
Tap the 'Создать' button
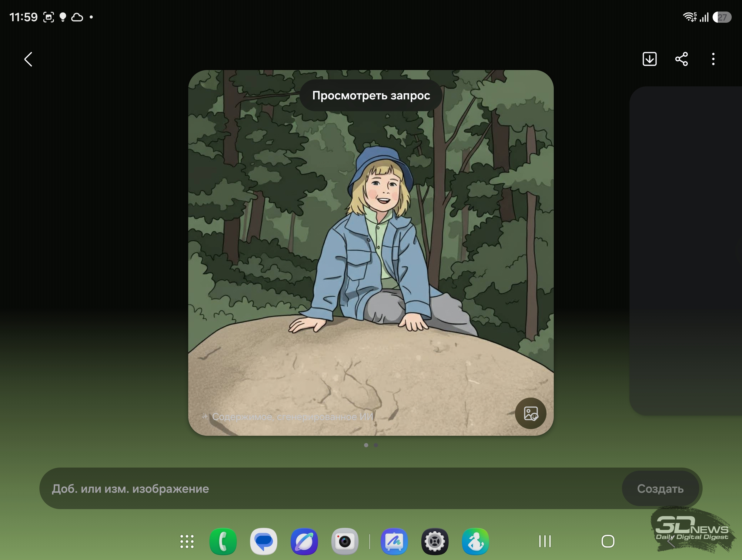point(660,488)
